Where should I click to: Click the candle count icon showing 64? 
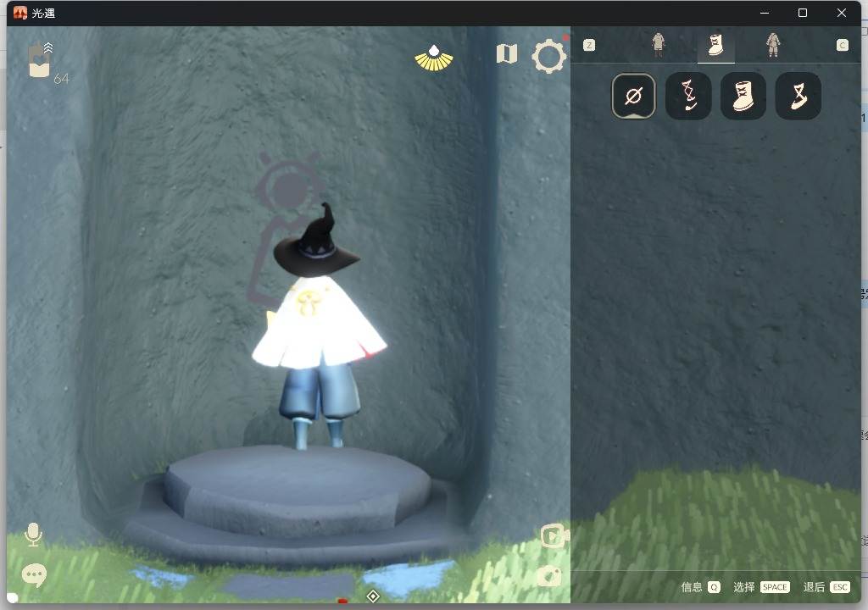pos(41,60)
